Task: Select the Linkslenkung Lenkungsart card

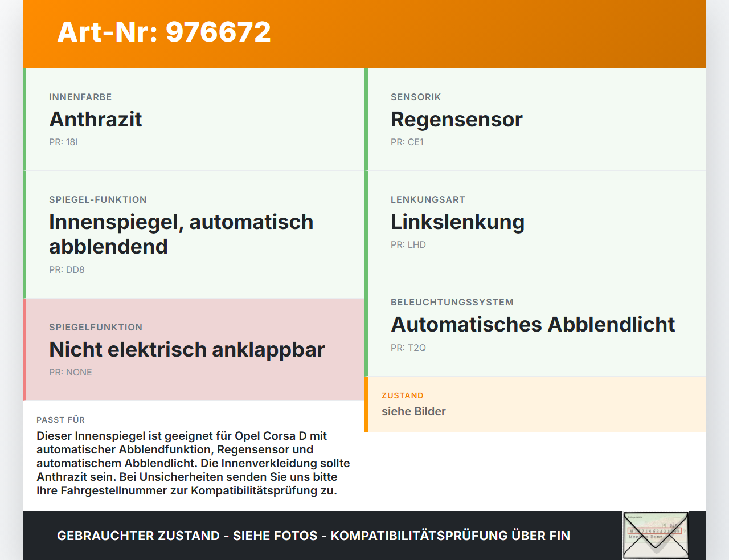Action: point(535,222)
